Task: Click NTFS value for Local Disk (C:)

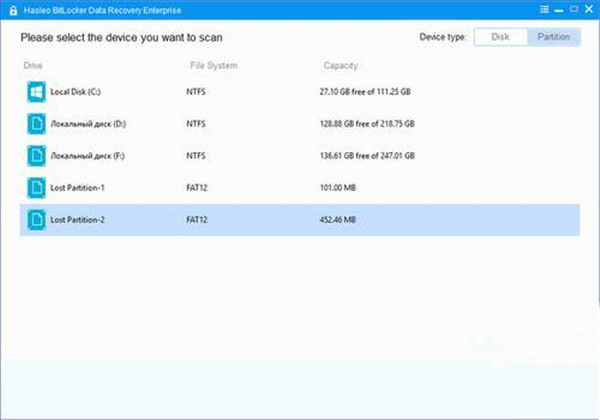Action: [196, 92]
